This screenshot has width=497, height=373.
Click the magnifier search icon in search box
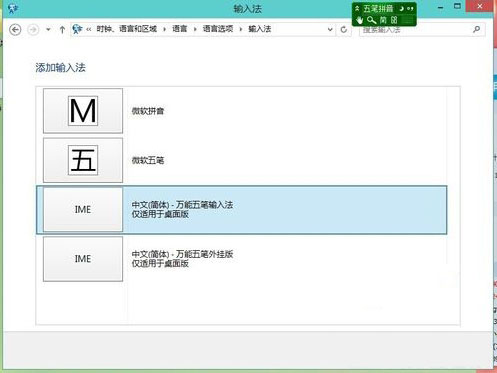tap(477, 29)
